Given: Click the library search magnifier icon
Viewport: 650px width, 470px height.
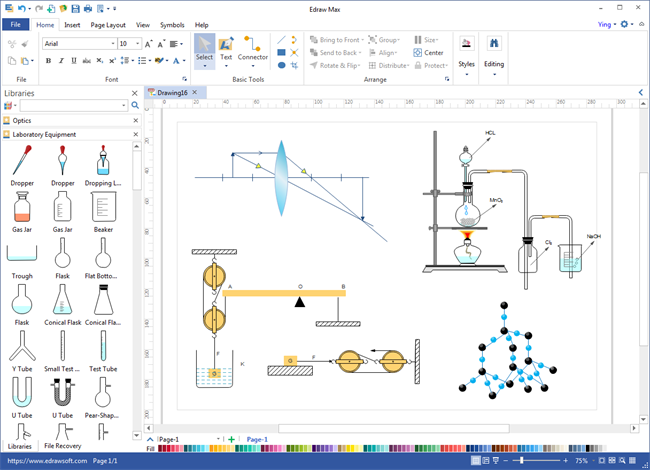Looking at the screenshot, I should pyautogui.click(x=135, y=105).
